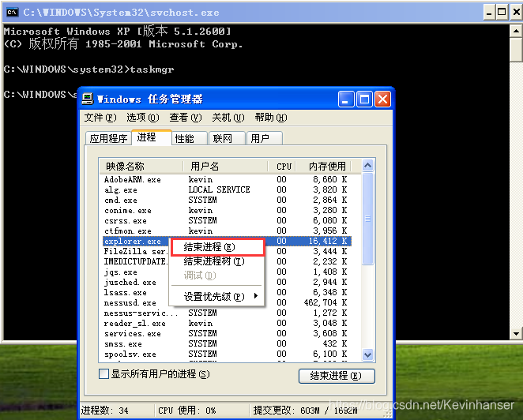The height and width of the screenshot is (420, 523).
Task: Select the reader_sl.exe process row
Action: (227, 324)
